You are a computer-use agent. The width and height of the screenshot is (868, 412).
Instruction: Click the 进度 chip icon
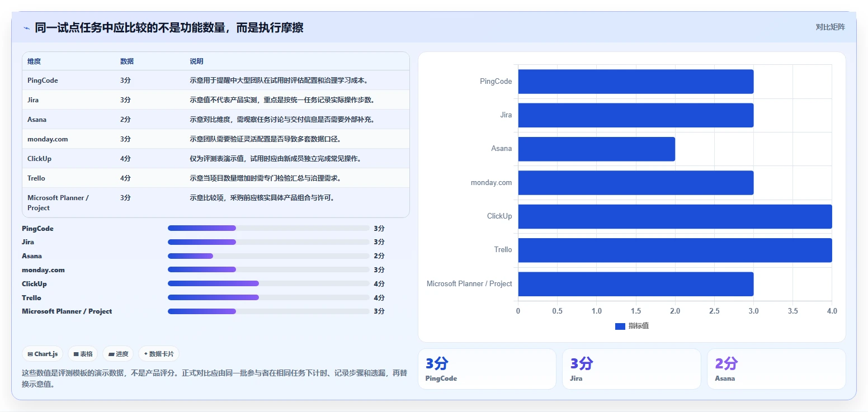(x=111, y=354)
